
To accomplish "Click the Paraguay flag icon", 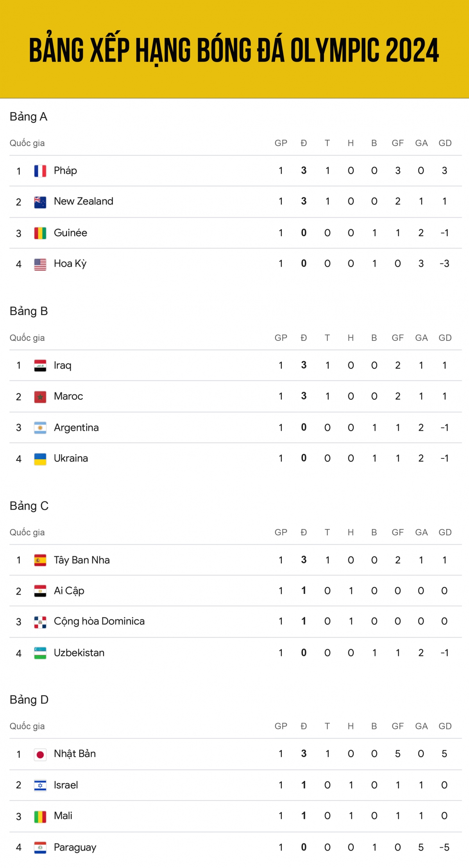I will [40, 847].
